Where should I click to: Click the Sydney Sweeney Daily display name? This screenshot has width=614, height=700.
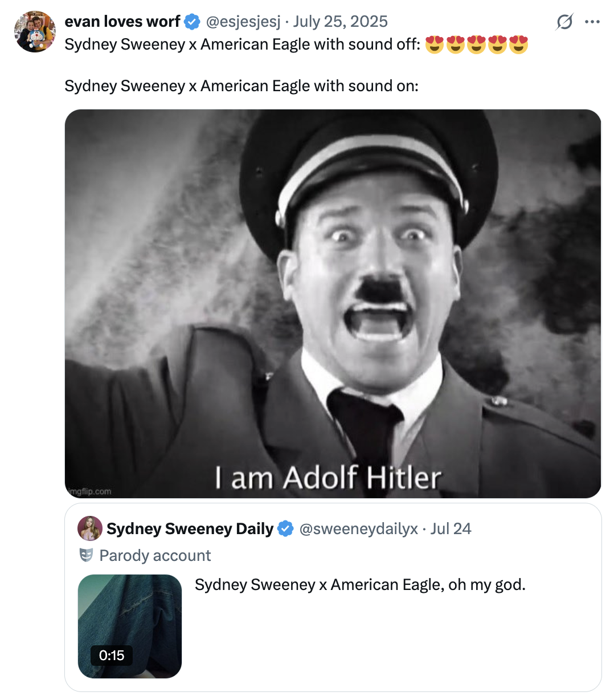[189, 528]
